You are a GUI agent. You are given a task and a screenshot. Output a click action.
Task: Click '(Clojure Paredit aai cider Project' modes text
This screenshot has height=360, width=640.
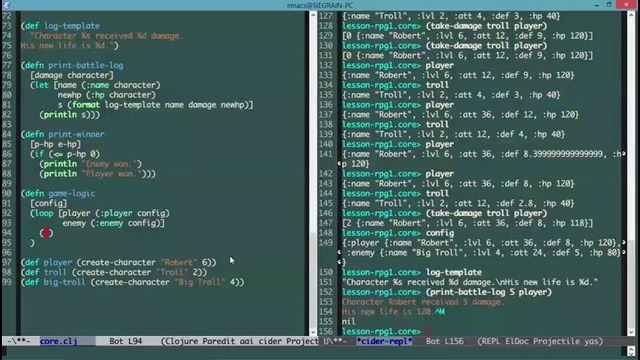[x=239, y=341]
